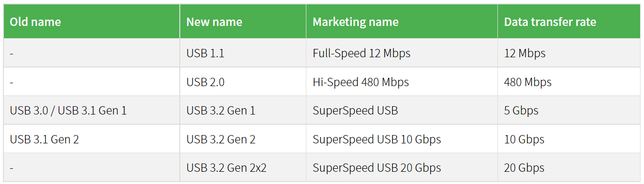Click the "SuperSpeed USB 20 Gbps" cell
This screenshot has width=644, height=184.
pyautogui.click(x=402, y=167)
